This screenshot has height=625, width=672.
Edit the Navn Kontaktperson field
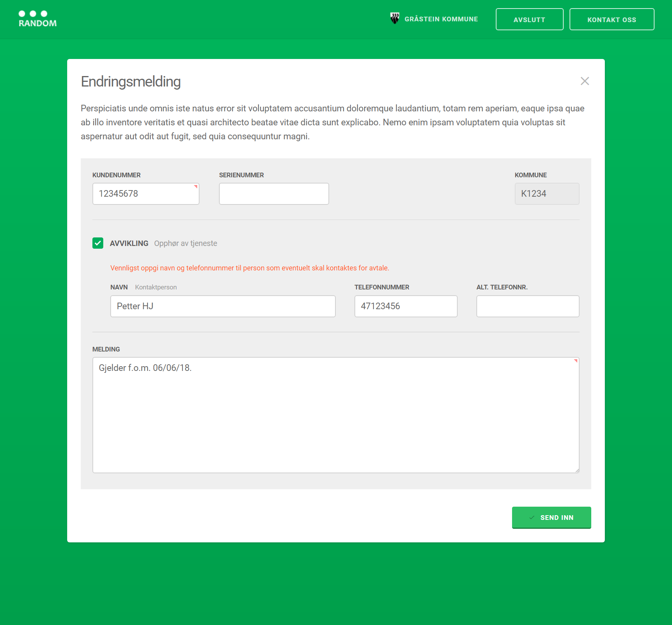pyautogui.click(x=223, y=306)
